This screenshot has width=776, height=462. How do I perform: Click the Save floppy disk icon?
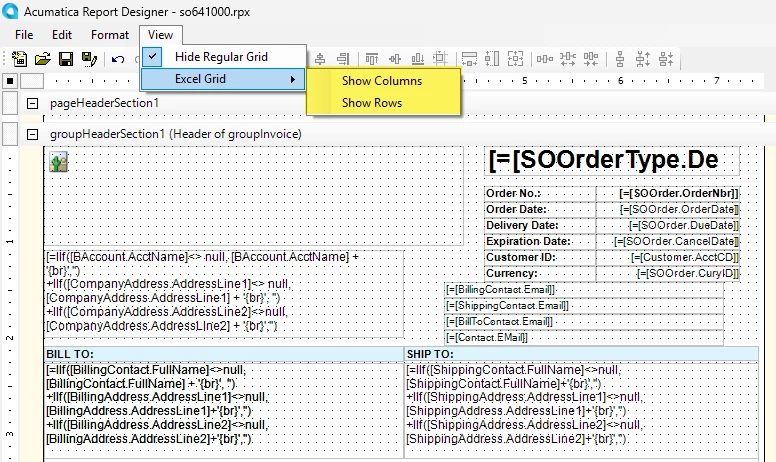point(66,59)
